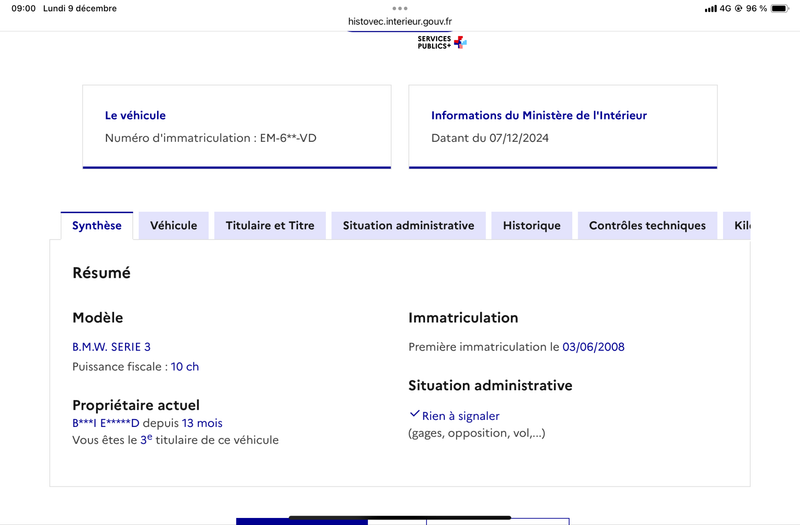Click the 03/06/2008 first registration date
Viewport: 800px width, 525px height.
pyautogui.click(x=593, y=347)
